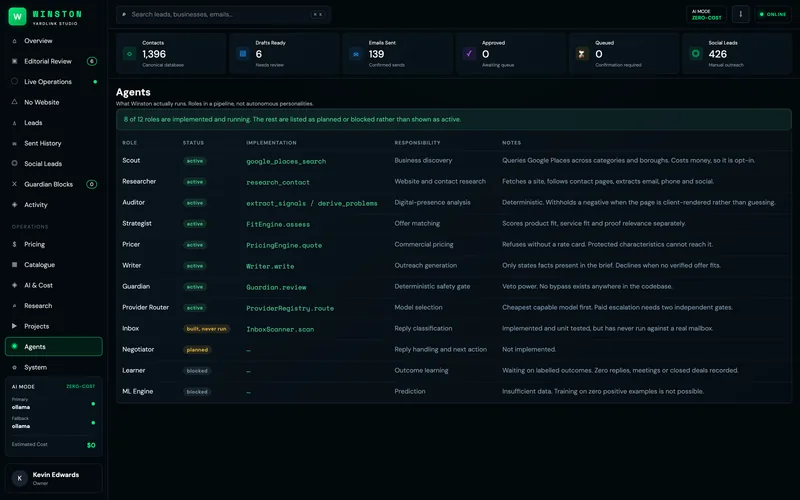The image size is (800, 500).
Task: Click Guardian.review implementation text
Action: click(x=277, y=287)
